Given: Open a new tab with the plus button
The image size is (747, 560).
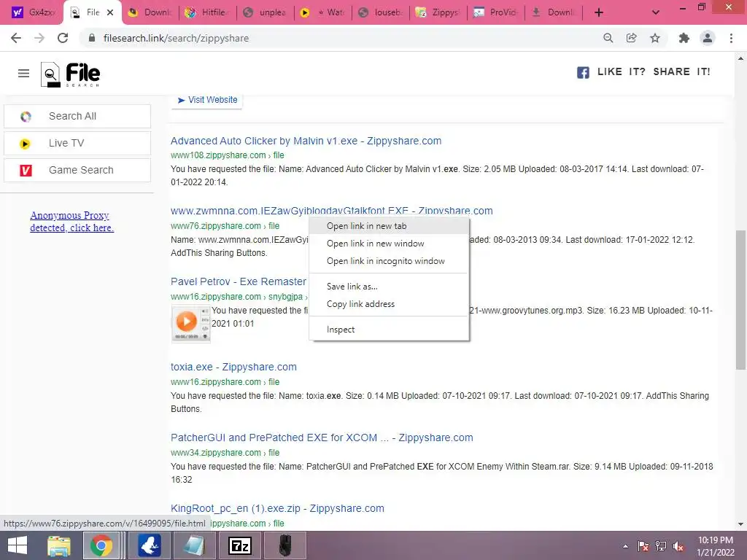Looking at the screenshot, I should click(599, 12).
